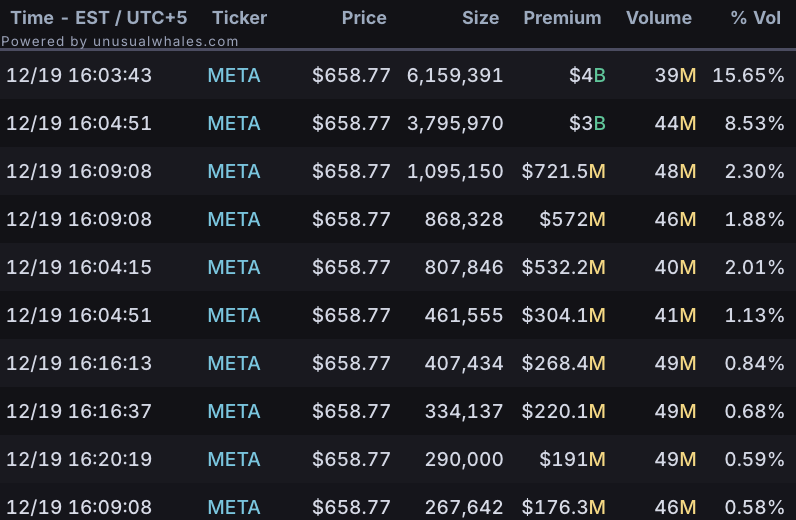Screen dimensions: 796x520
Task: Select the size value 6,159,391
Action: (455, 75)
